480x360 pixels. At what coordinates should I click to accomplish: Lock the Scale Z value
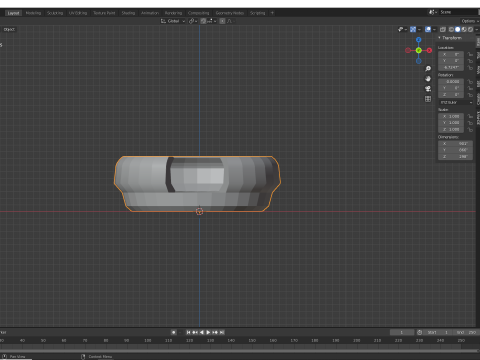[470, 129]
